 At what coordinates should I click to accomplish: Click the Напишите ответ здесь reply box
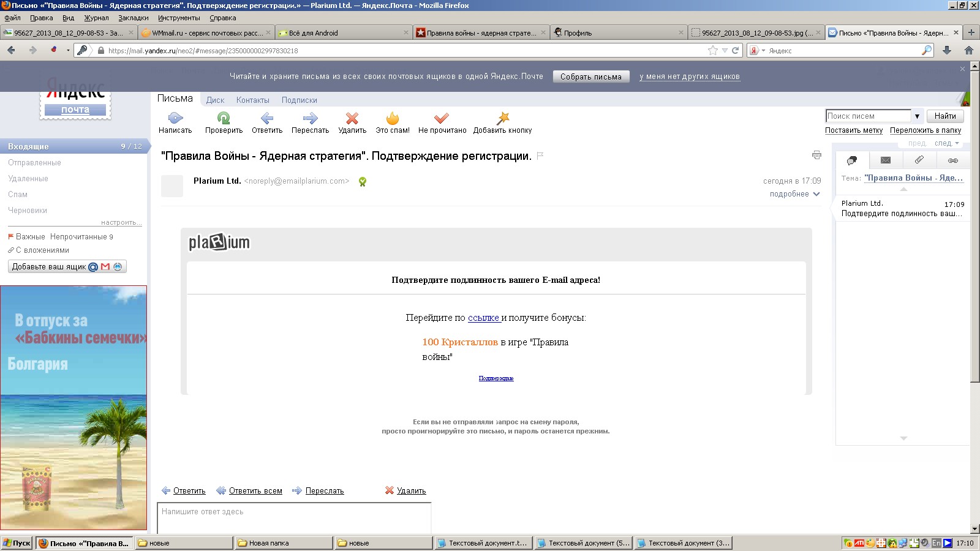[x=294, y=518]
